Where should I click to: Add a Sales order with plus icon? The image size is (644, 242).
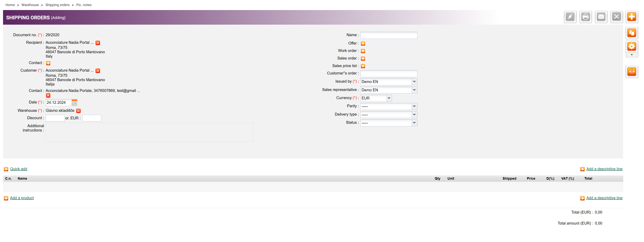tap(363, 58)
